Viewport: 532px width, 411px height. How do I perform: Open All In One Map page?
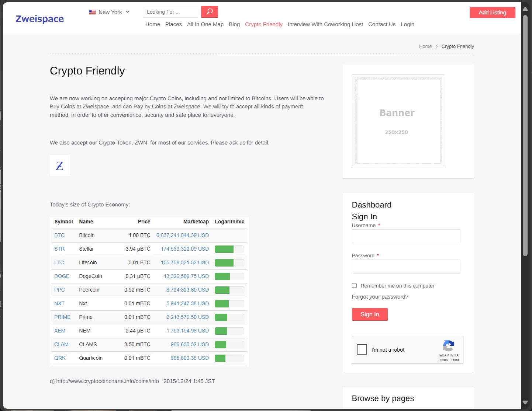point(205,24)
